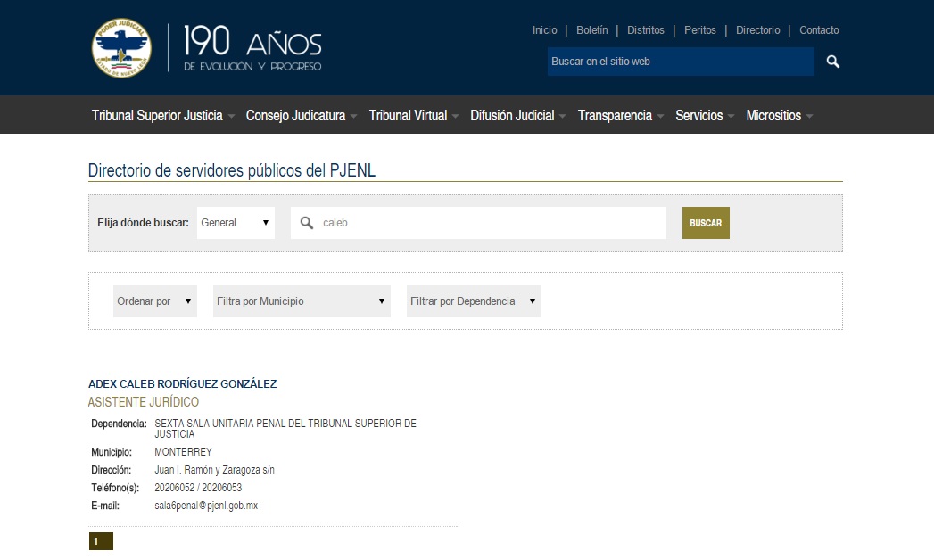Screen dimensions: 934x560
Task: Open the Transparencia menu
Action: [x=620, y=116]
